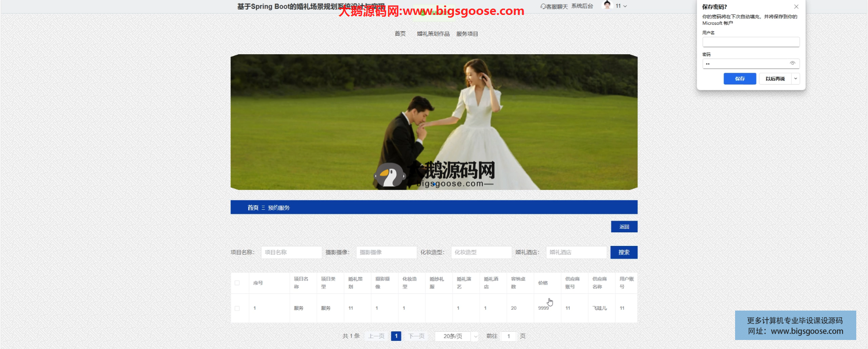Click the user avatar picture
The width and height of the screenshot is (868, 349).
coord(607,5)
